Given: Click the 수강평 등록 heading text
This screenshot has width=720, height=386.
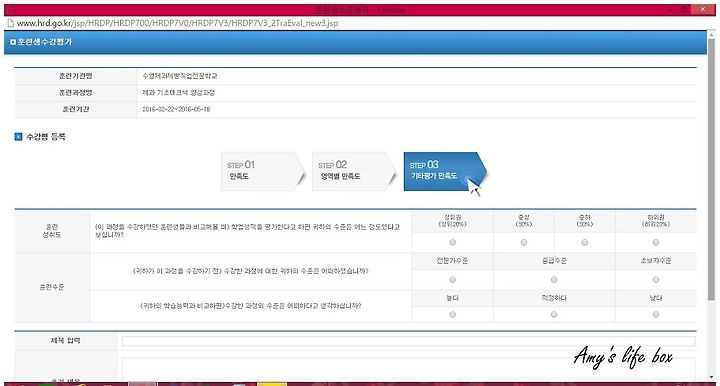Looking at the screenshot, I should [46, 137].
